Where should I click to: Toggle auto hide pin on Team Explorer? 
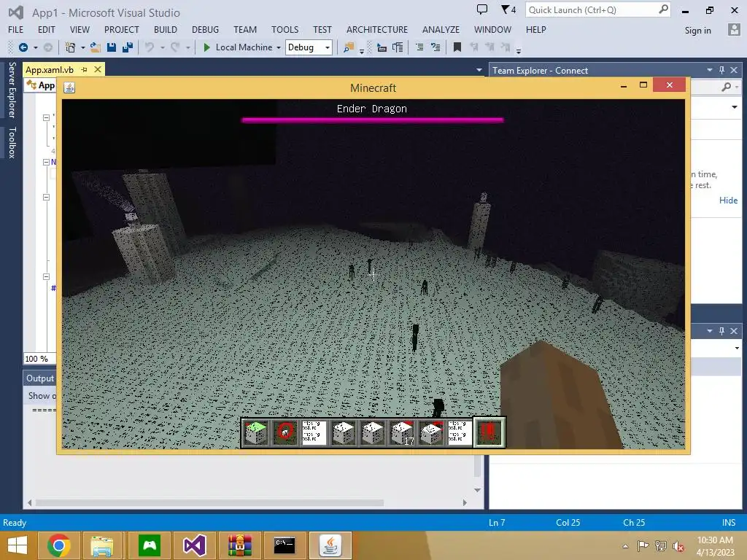[721, 70]
